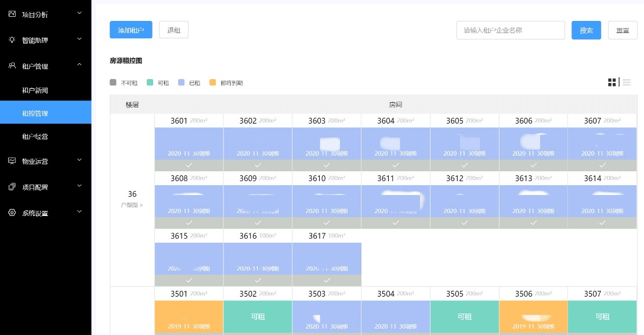
Task: Click the 租户管理 people icon
Action: pyautogui.click(x=12, y=66)
